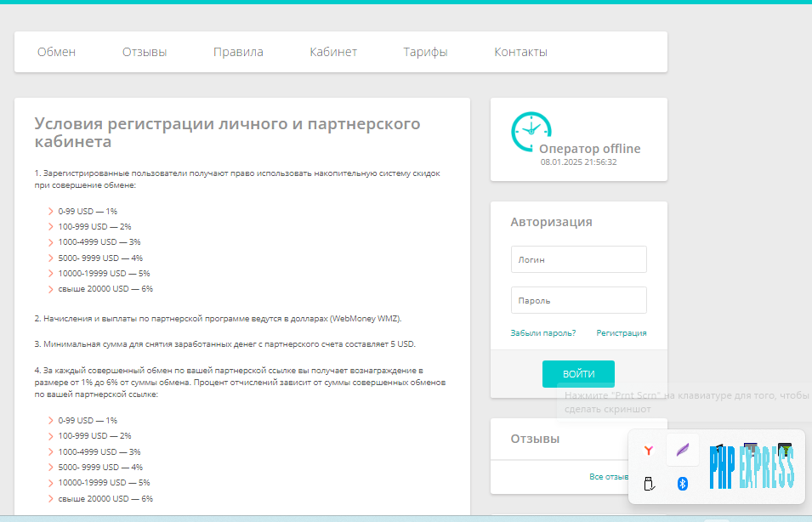Click 1000-4999 USD — 3% in the discount list
The width and height of the screenshot is (812, 522).
coord(99,241)
